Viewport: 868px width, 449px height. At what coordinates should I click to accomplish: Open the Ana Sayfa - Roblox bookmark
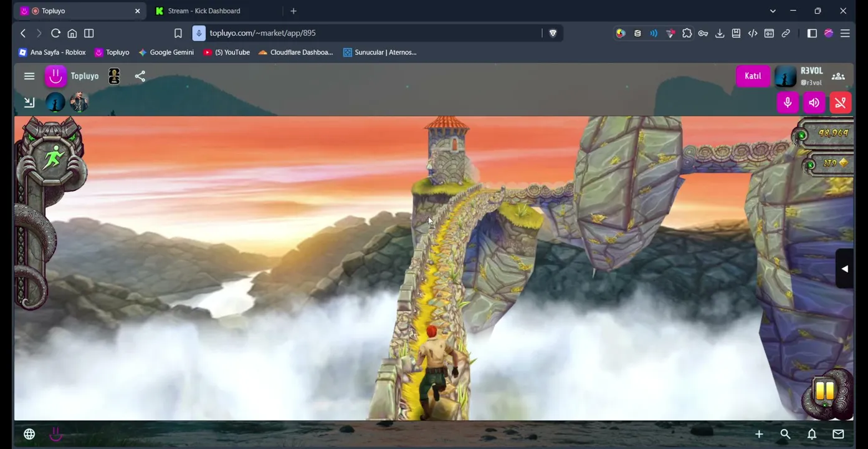52,52
